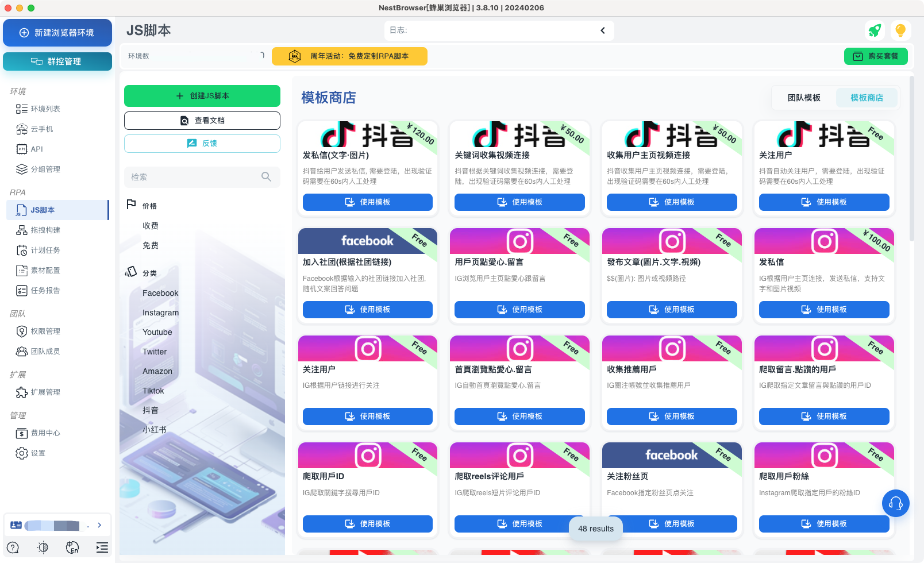The width and height of the screenshot is (924, 563).
Task: Click the 创建JS脚本 button
Action: (202, 96)
